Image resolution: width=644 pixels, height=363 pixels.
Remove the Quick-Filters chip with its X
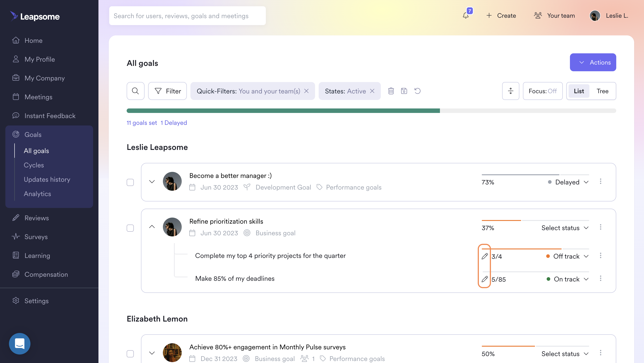coord(306,91)
